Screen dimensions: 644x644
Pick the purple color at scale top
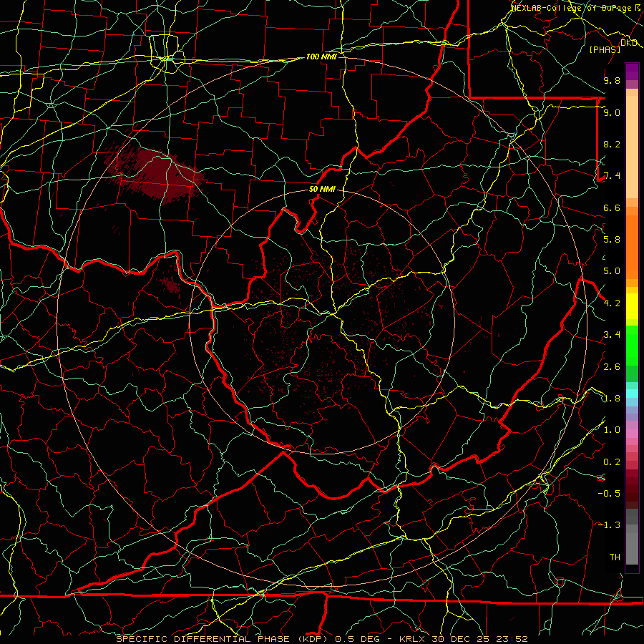(632, 72)
